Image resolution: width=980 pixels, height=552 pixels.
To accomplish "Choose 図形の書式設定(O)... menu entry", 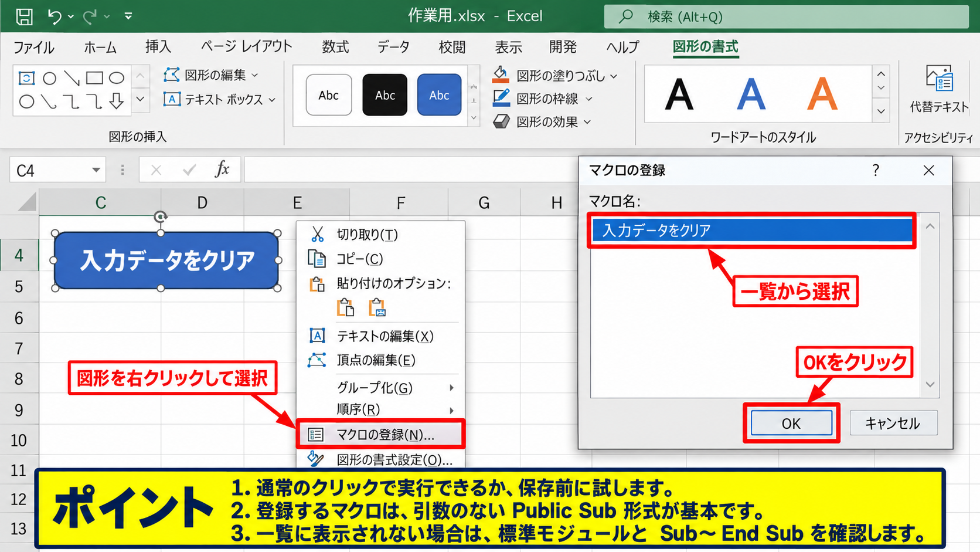I will tap(381, 459).
